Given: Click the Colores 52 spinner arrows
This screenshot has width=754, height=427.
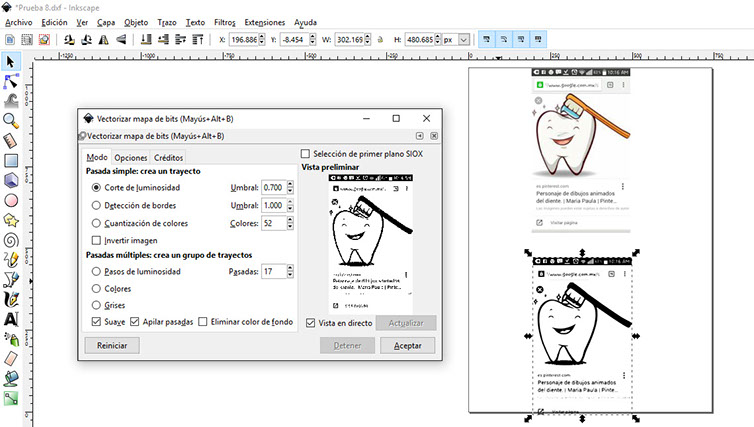Looking at the screenshot, I should 290,223.
